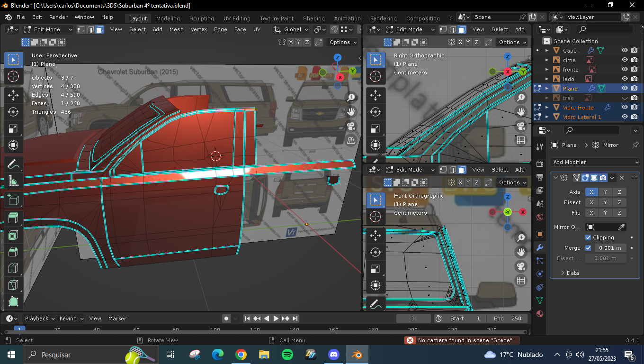The image size is (644, 364).
Task: Uncheck the Merge checkbox
Action: [x=588, y=248]
